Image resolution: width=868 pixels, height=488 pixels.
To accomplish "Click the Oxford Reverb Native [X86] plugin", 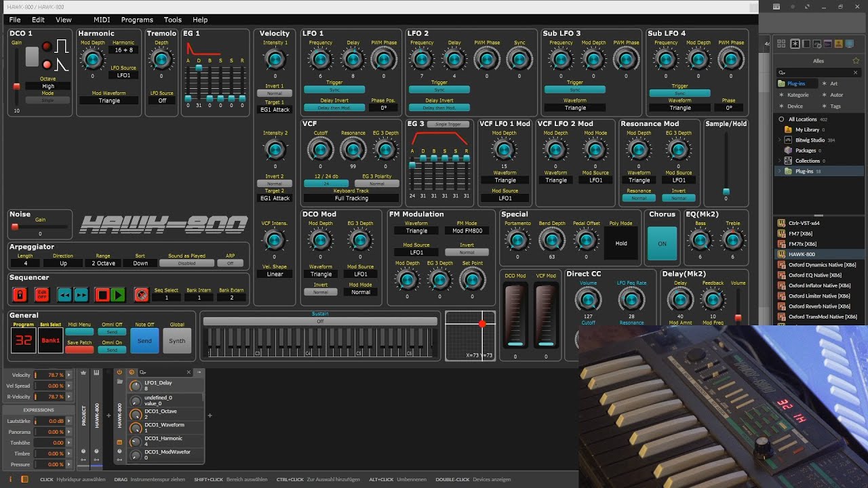I will coord(820,306).
